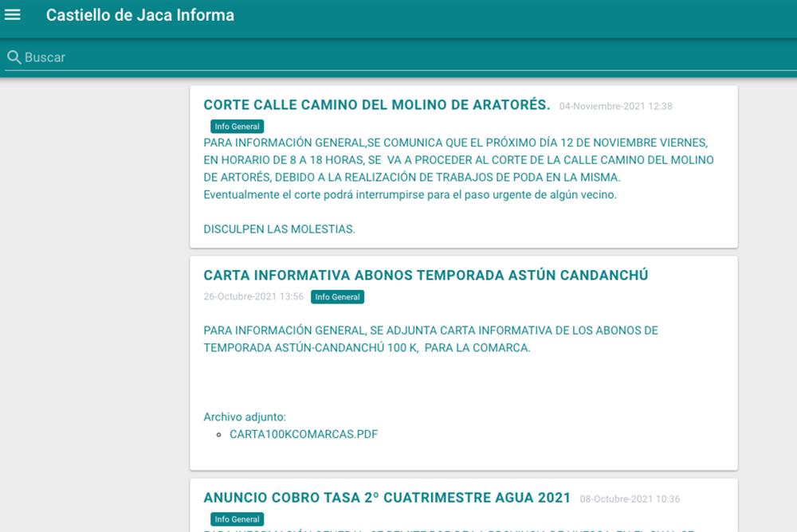
Task: Click the sentence starting with Eventualmente el corte
Action: tap(410, 194)
